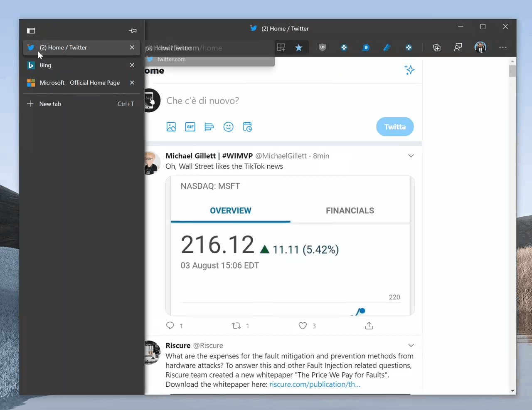Open the Collections button
Screen dimensions: 532x410
[436, 47]
